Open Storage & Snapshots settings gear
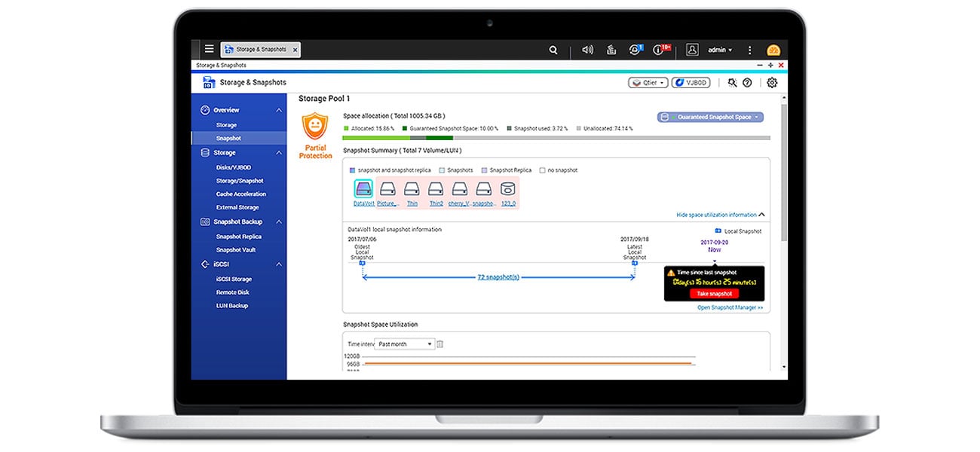The width and height of the screenshot is (980, 452). pos(771,82)
